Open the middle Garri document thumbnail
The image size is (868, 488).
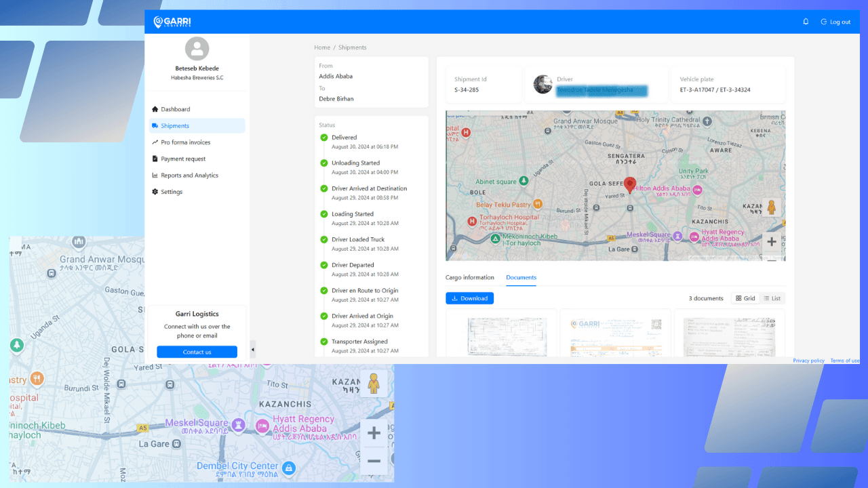[x=615, y=334]
